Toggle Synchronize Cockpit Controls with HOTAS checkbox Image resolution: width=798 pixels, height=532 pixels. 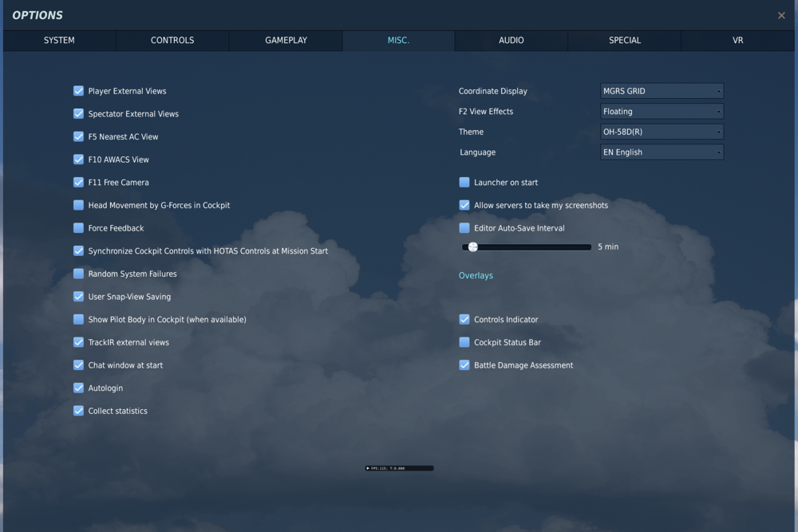pos(78,250)
